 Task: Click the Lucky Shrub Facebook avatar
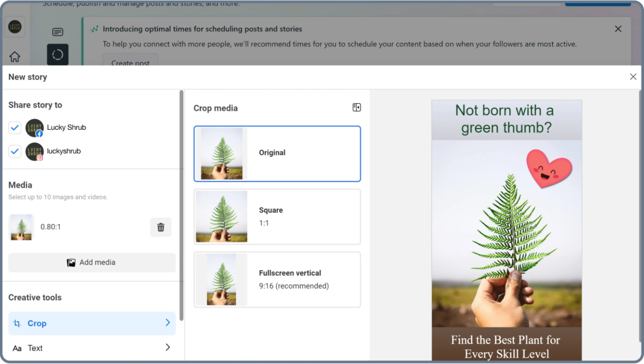35,128
